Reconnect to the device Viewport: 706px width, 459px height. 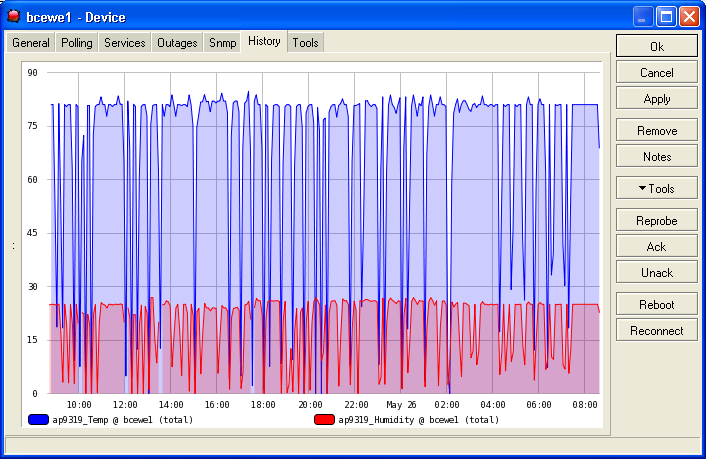tap(656, 331)
